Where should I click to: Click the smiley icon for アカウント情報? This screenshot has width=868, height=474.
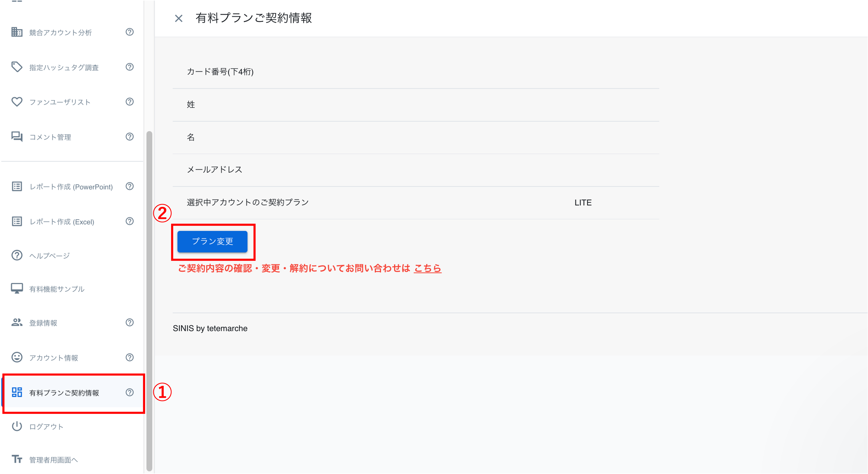pyautogui.click(x=16, y=357)
